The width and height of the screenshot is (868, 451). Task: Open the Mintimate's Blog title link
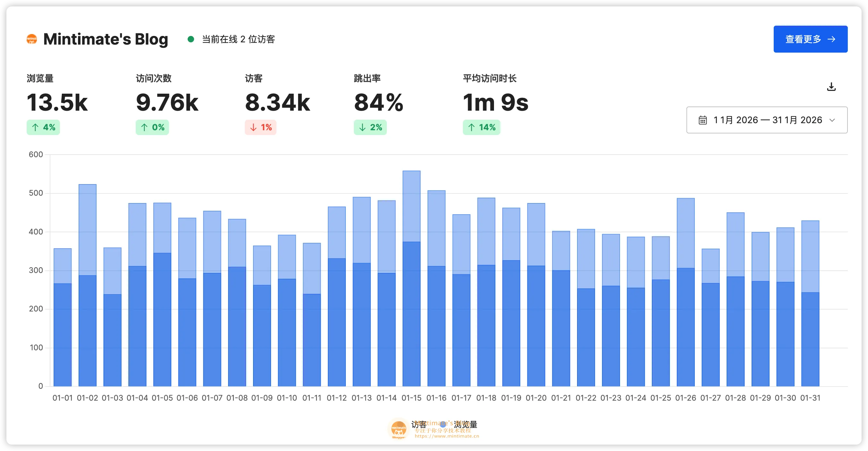(x=106, y=39)
